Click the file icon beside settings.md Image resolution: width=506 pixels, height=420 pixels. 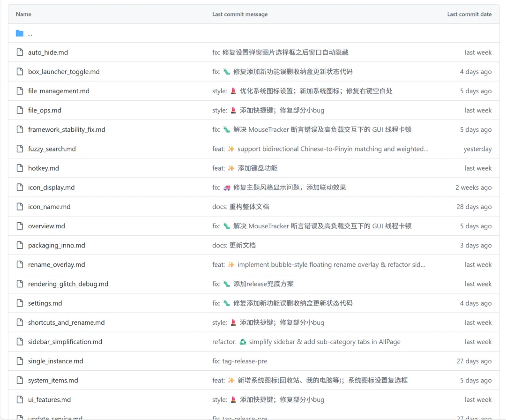click(20, 303)
